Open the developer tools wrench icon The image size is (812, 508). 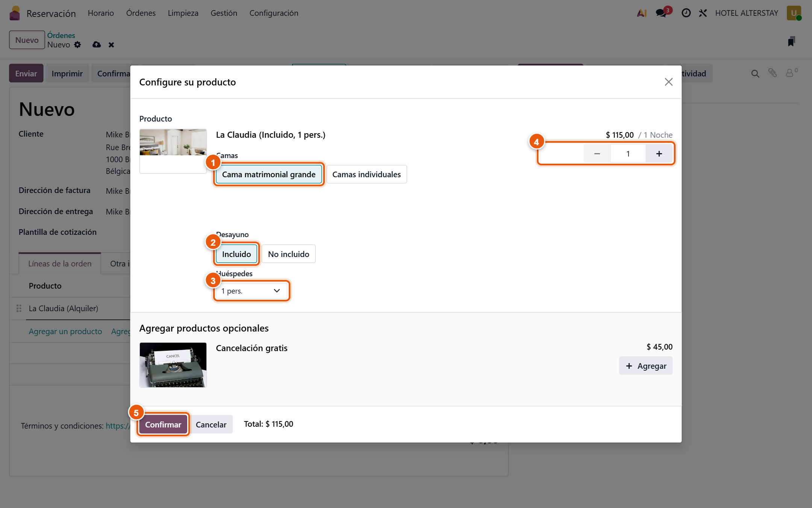703,13
